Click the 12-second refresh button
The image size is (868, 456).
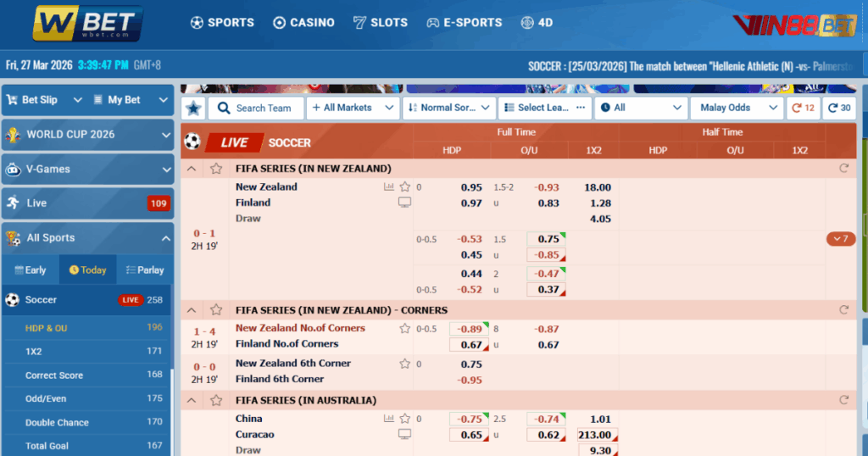click(803, 108)
